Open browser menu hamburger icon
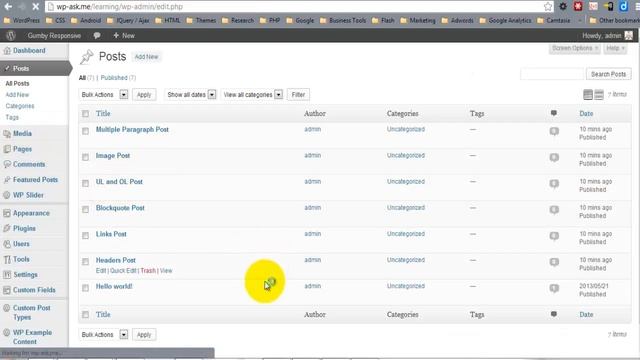This screenshot has height=360, width=640. pos(637,7)
